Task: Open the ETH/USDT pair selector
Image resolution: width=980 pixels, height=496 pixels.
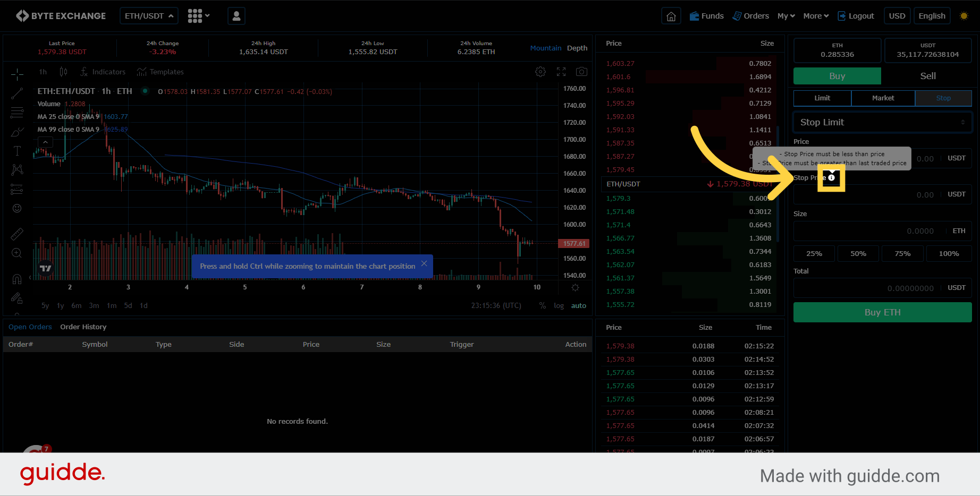Action: coord(149,16)
